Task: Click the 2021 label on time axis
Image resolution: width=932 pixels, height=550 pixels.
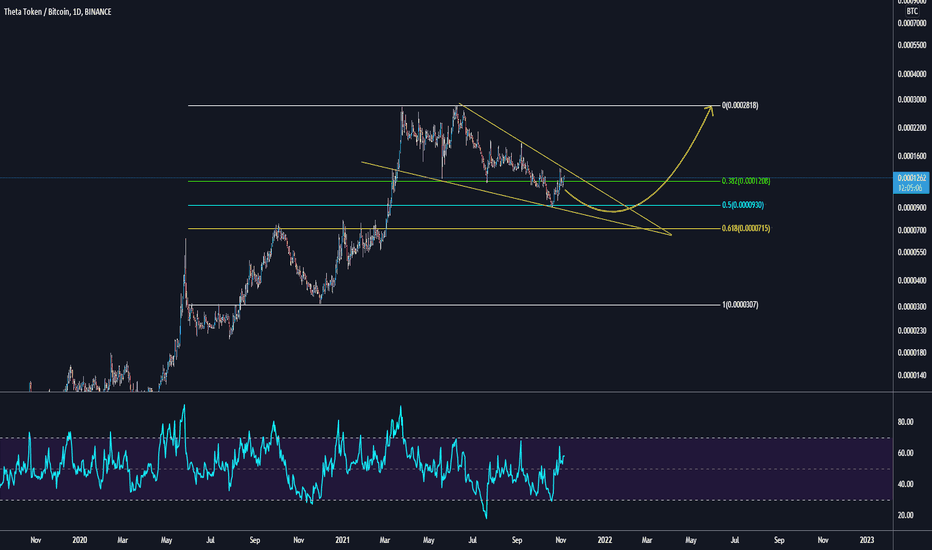Action: coord(342,540)
